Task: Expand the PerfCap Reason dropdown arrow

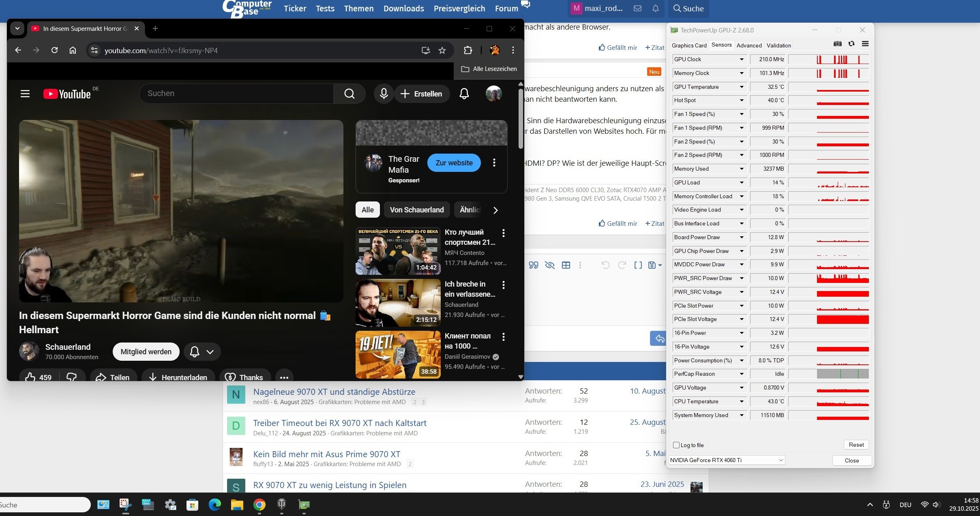Action: point(741,374)
